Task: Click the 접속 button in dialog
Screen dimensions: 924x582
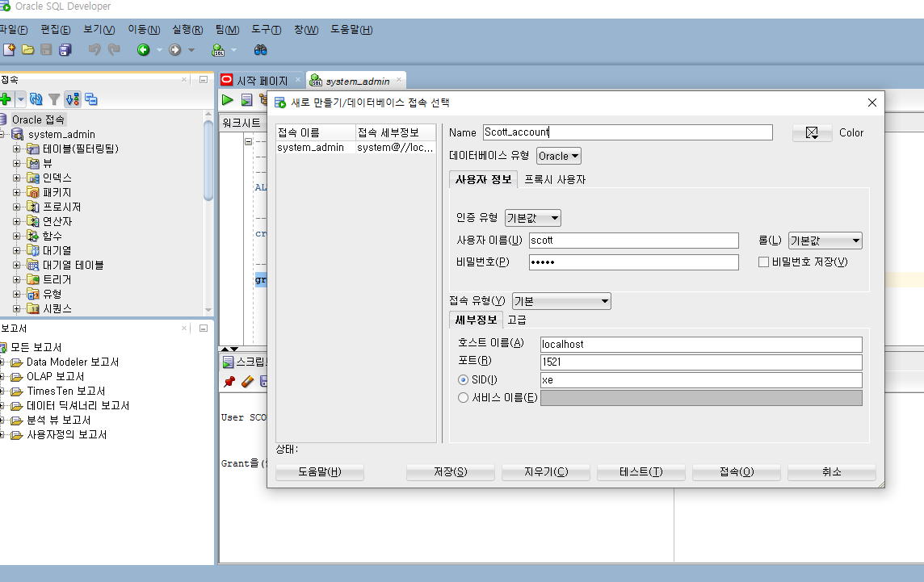Action: 737,472
